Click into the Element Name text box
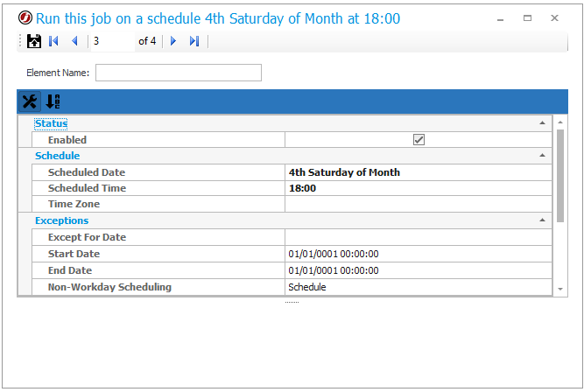Screen dimensions: 584x392 point(179,73)
